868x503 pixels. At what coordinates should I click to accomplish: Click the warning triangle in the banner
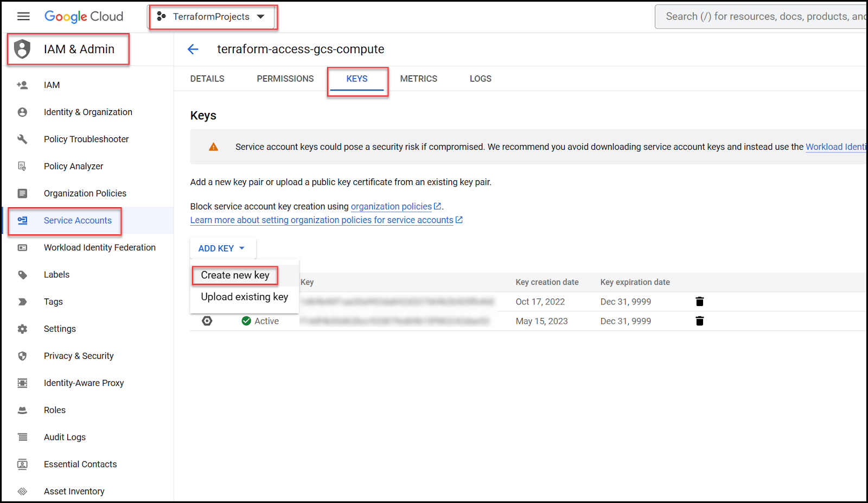click(x=213, y=147)
